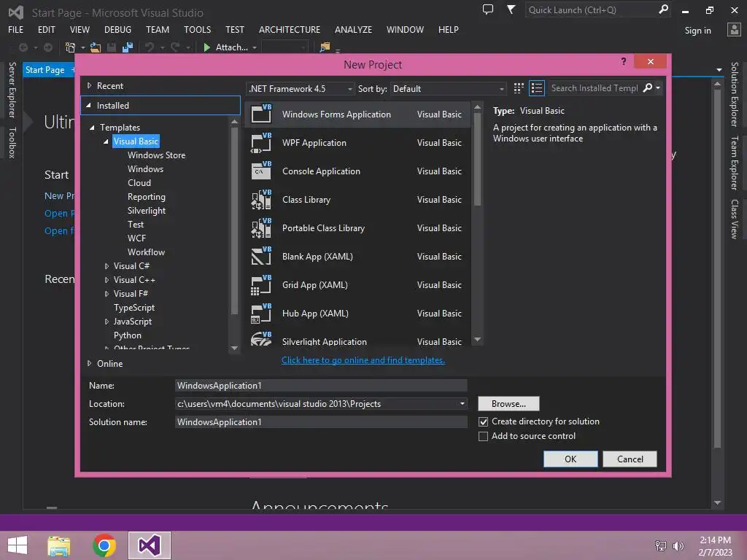Viewport: 747px width, 560px height.
Task: Select the Portable Class Library icon
Action: click(261, 228)
